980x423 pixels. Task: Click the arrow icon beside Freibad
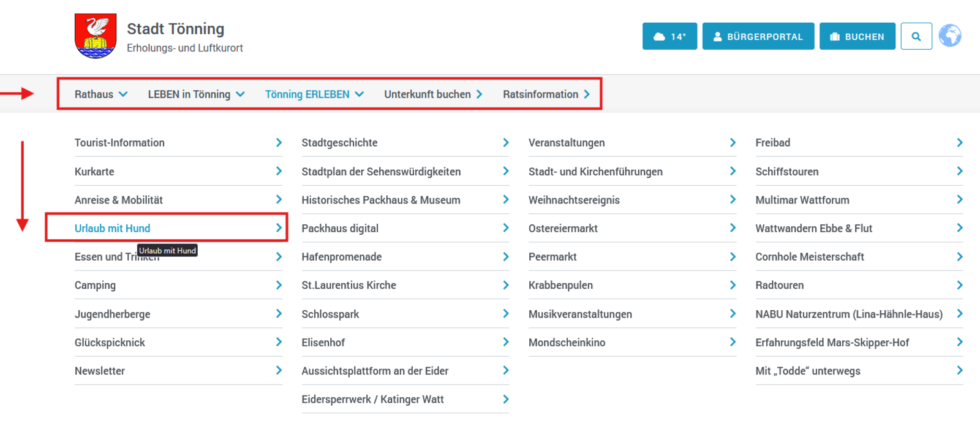[959, 143]
